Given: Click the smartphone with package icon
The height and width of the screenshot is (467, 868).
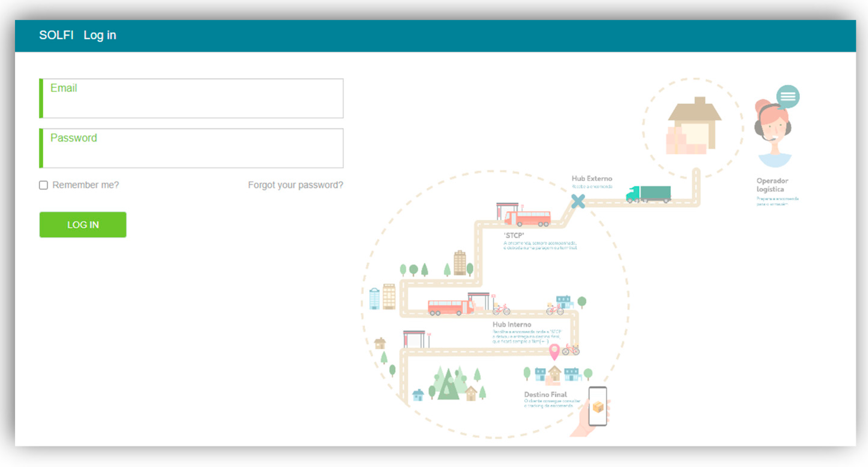Looking at the screenshot, I should pos(597,406).
